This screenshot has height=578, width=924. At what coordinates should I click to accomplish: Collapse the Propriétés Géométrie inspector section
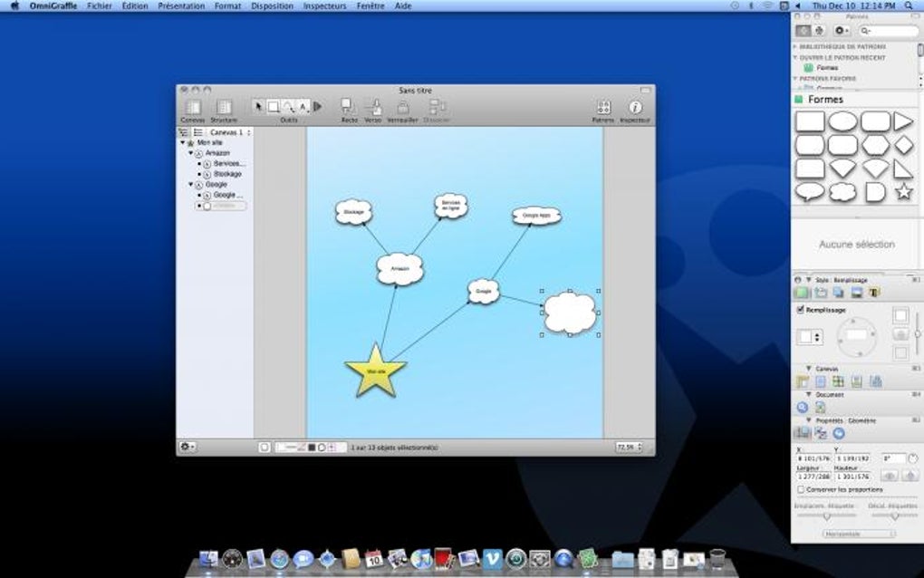pos(808,420)
